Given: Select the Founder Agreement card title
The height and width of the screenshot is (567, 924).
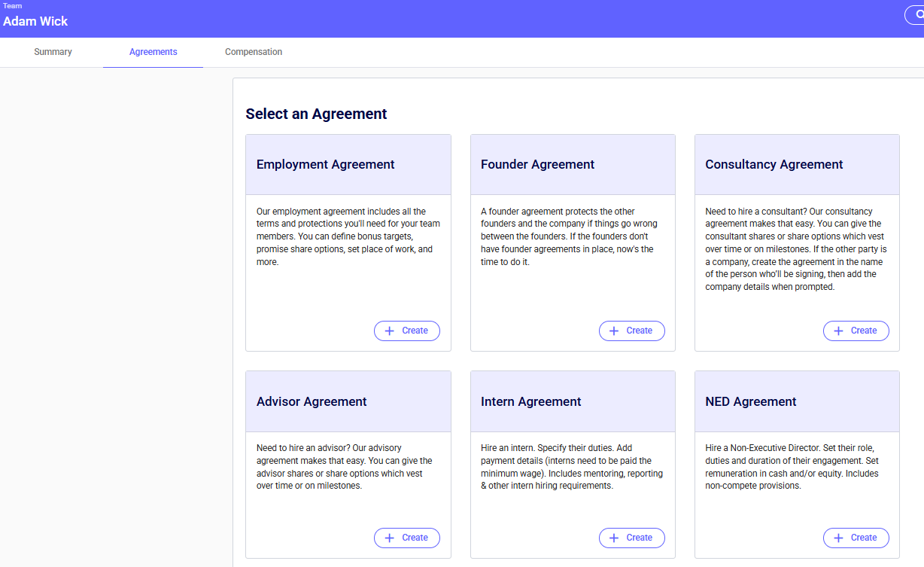Looking at the screenshot, I should [x=537, y=164].
